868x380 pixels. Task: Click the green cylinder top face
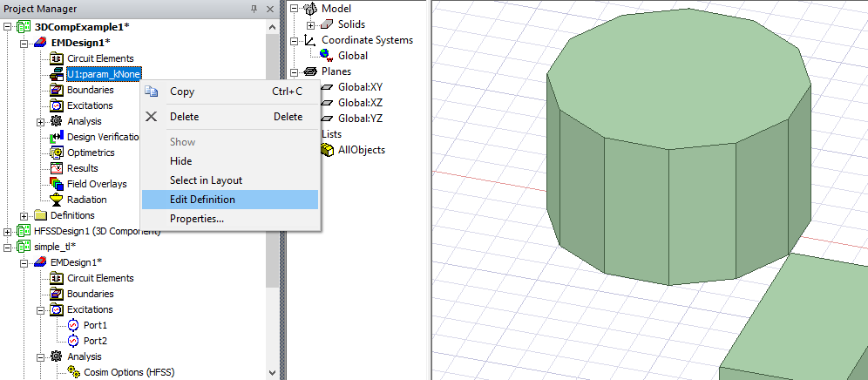[678, 80]
